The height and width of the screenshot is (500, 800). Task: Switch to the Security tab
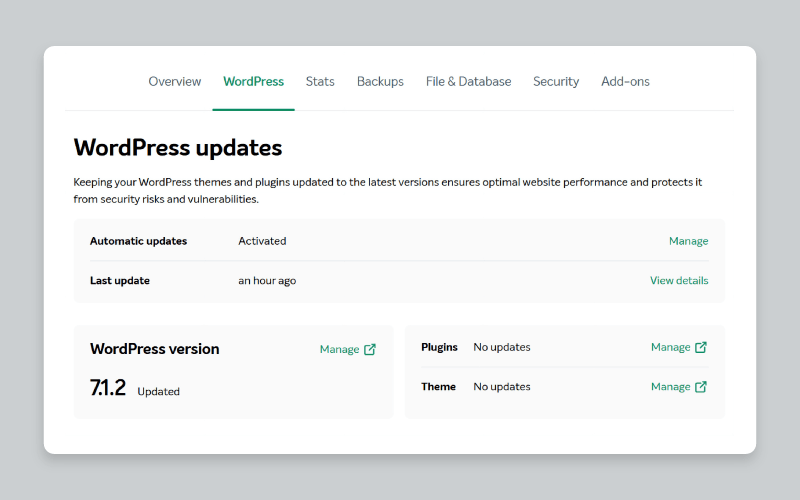pos(556,82)
